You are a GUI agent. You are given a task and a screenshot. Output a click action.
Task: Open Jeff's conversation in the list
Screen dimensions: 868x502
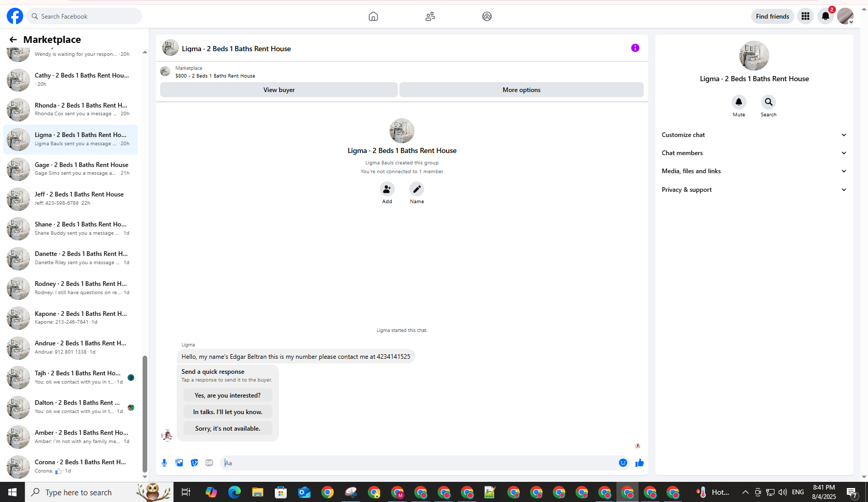point(71,199)
